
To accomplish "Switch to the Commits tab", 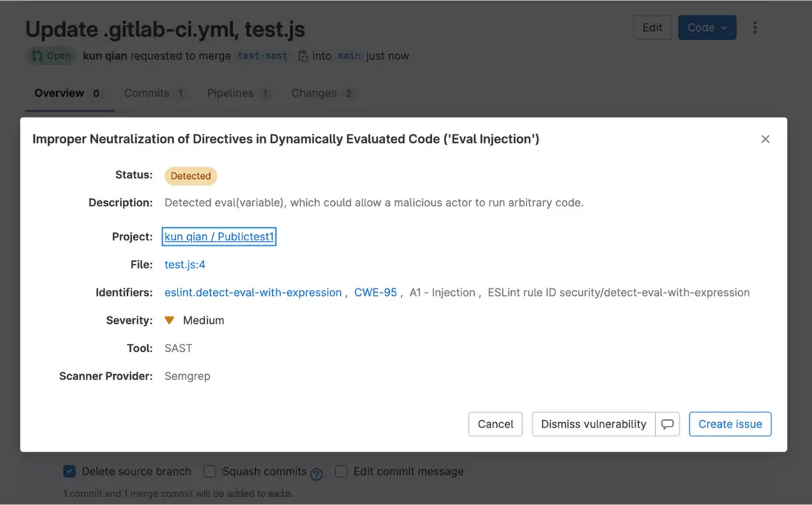I will [146, 93].
